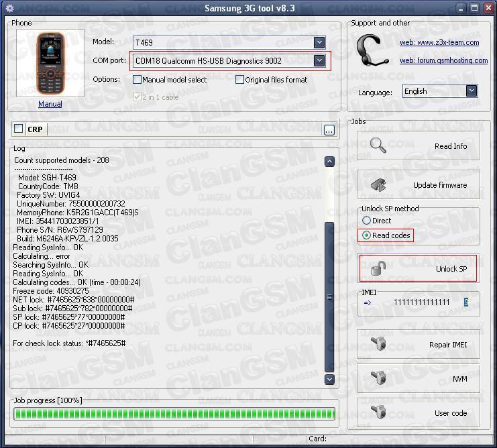Viewport: 497px width, 448px height.
Task: Click the NET lock code line in log
Action: click(x=74, y=300)
